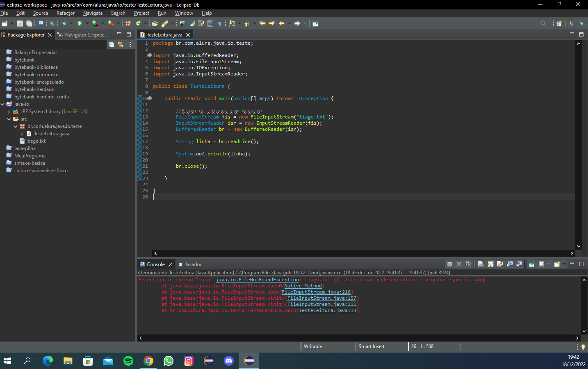The width and height of the screenshot is (588, 369).
Task: Open a Terminal from the toolbar
Action: pos(41,23)
